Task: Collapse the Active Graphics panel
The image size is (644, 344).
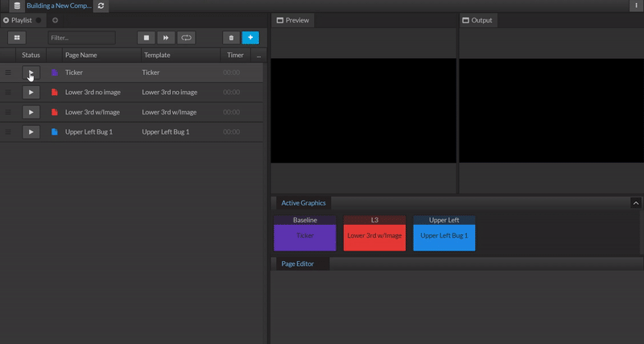Action: [x=636, y=203]
